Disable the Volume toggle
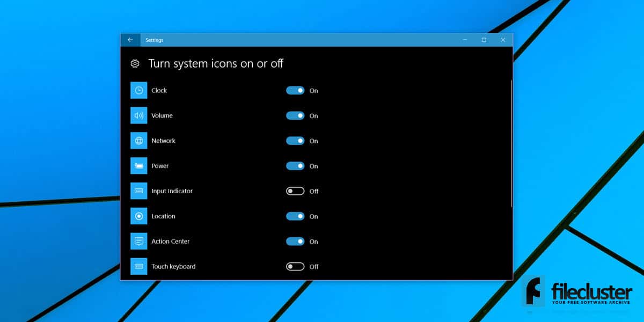This screenshot has width=644, height=322. [x=295, y=115]
